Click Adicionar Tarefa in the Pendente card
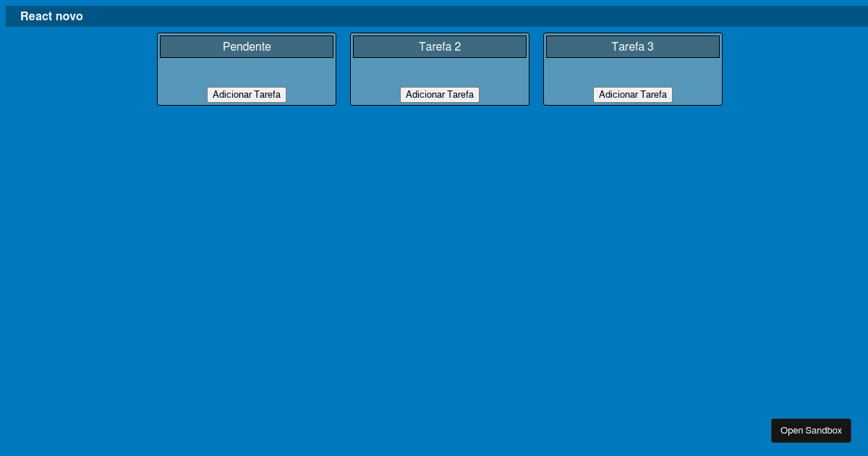 (x=247, y=95)
